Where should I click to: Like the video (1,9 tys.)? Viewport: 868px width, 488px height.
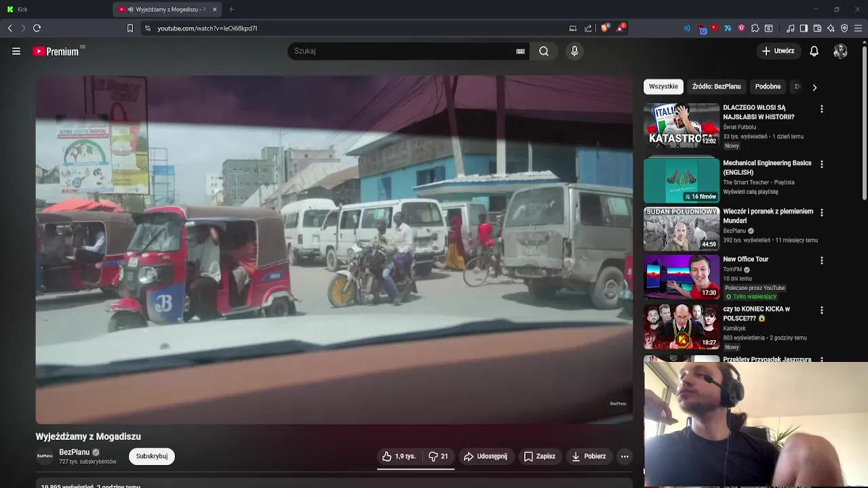click(399, 456)
